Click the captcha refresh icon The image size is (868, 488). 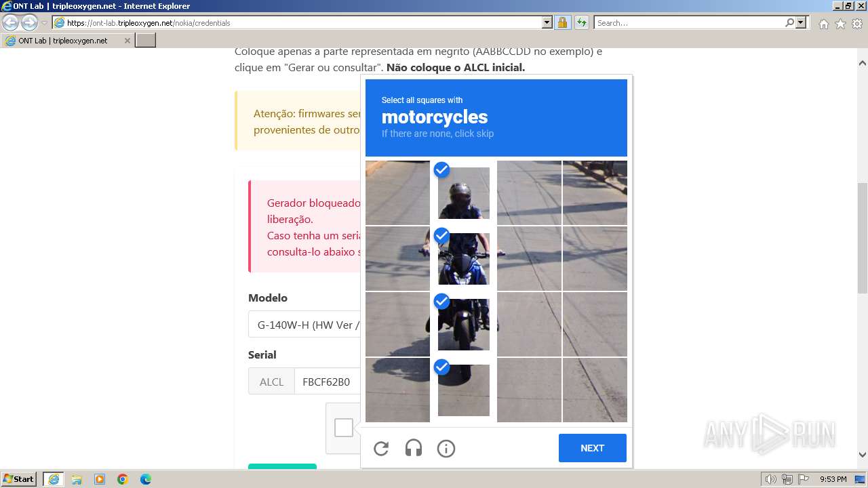[x=381, y=448]
